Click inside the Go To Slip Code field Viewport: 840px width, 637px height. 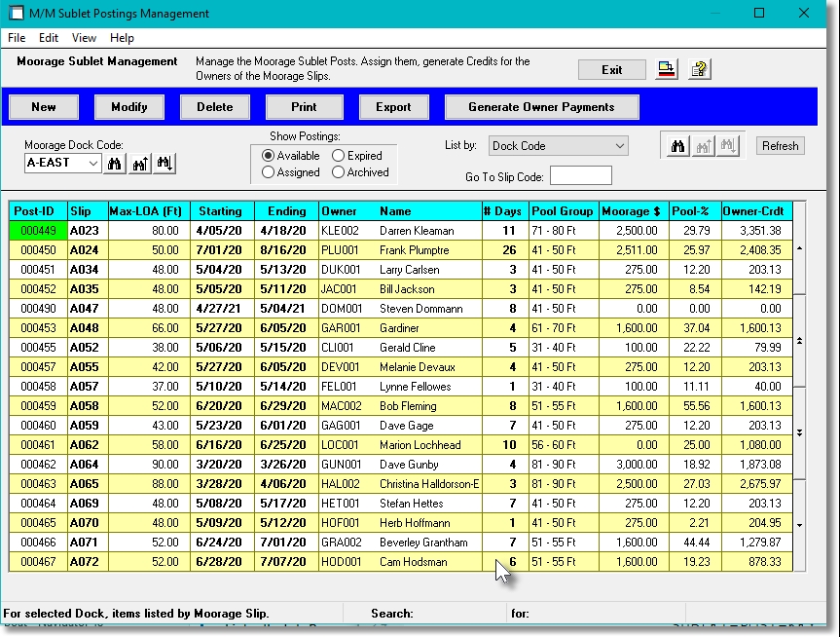[580, 175]
